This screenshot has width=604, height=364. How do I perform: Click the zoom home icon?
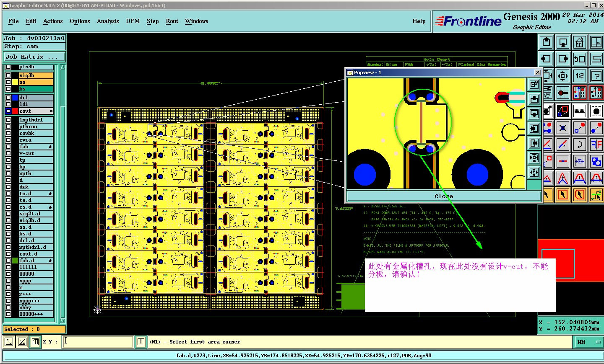tap(580, 42)
